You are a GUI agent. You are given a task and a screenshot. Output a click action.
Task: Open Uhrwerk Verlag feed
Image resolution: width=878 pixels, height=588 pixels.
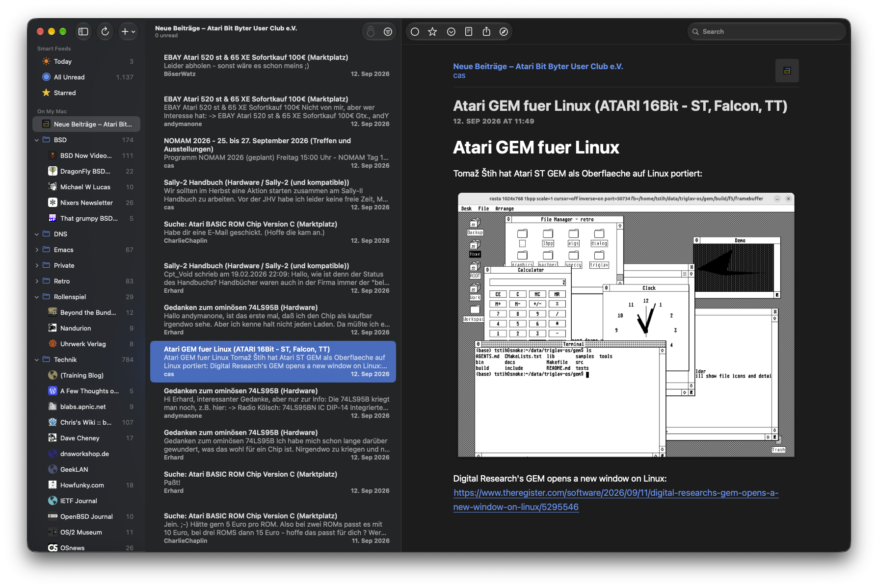pos(86,344)
